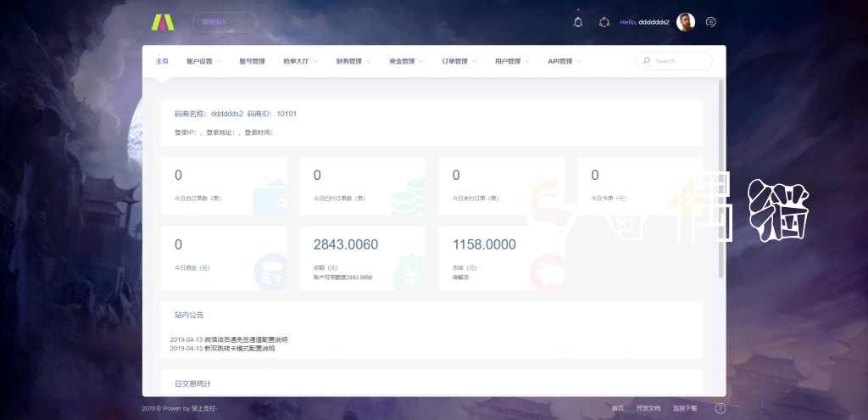
Task: Expand the 用户管理 menu
Action: [513, 61]
